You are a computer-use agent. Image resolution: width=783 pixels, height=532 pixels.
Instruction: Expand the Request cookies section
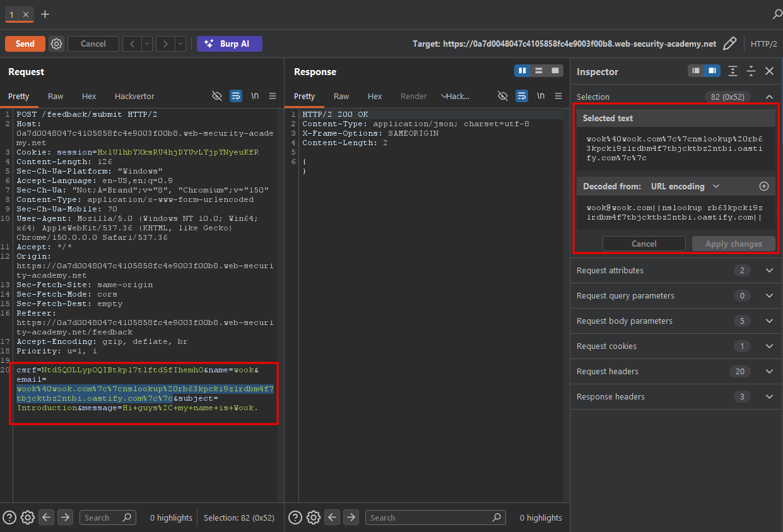[769, 346]
